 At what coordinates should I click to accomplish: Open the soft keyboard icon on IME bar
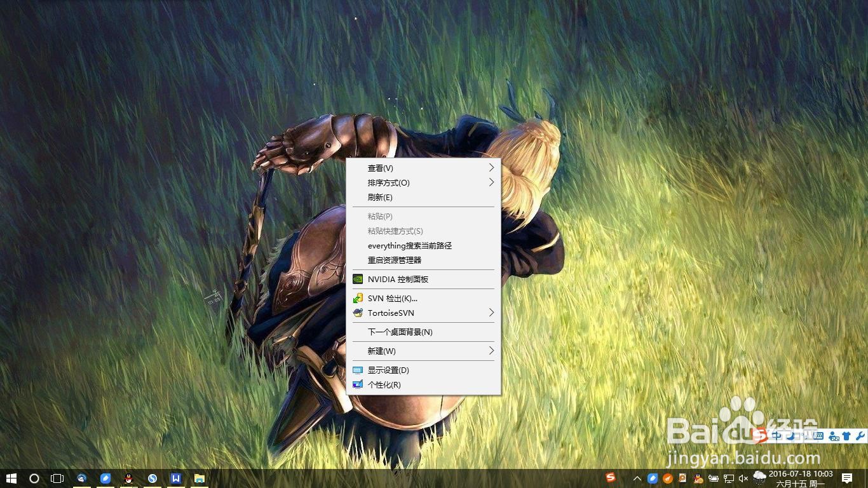tap(818, 436)
